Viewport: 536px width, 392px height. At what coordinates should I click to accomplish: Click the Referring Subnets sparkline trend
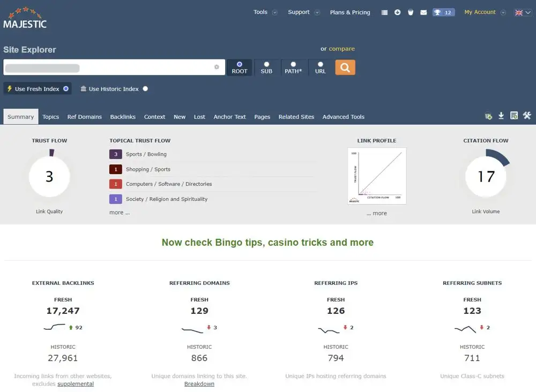(465, 329)
